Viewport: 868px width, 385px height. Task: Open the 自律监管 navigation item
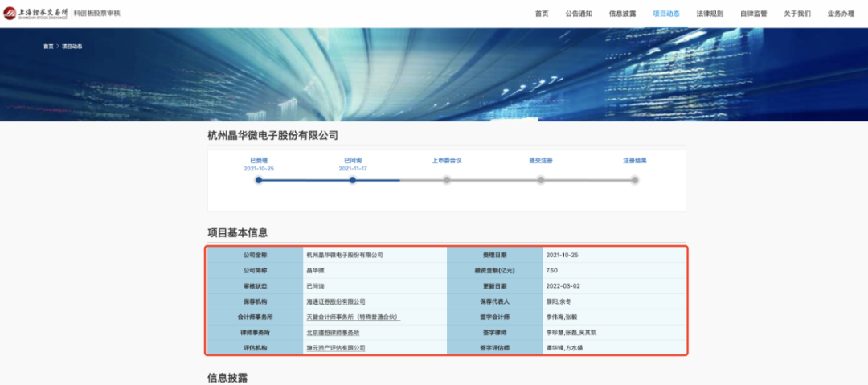[x=753, y=14]
